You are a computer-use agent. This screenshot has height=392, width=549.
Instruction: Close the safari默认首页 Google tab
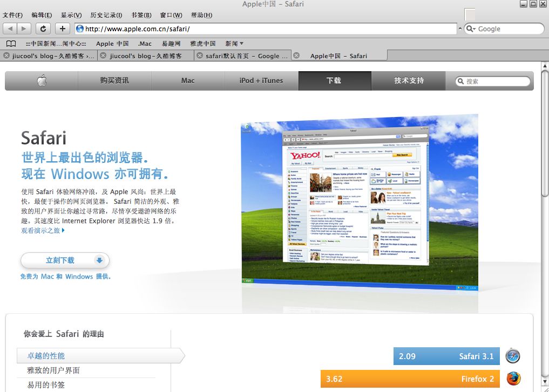200,55
